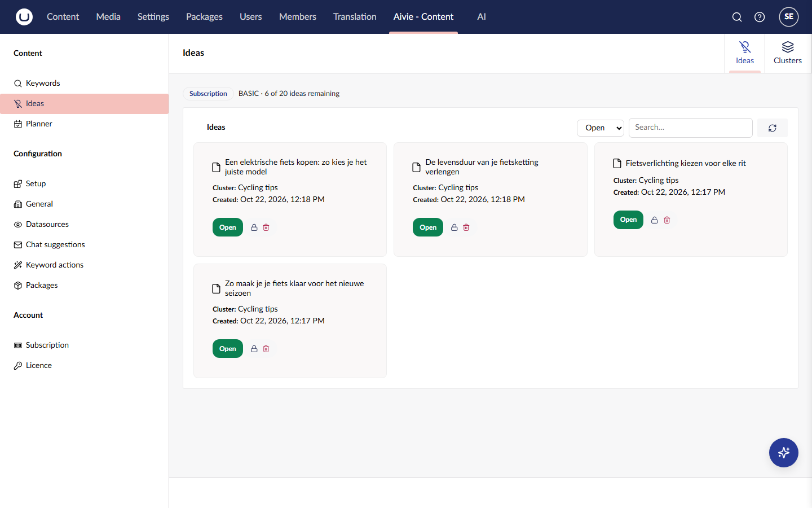Open the AI top menu item

point(482,17)
